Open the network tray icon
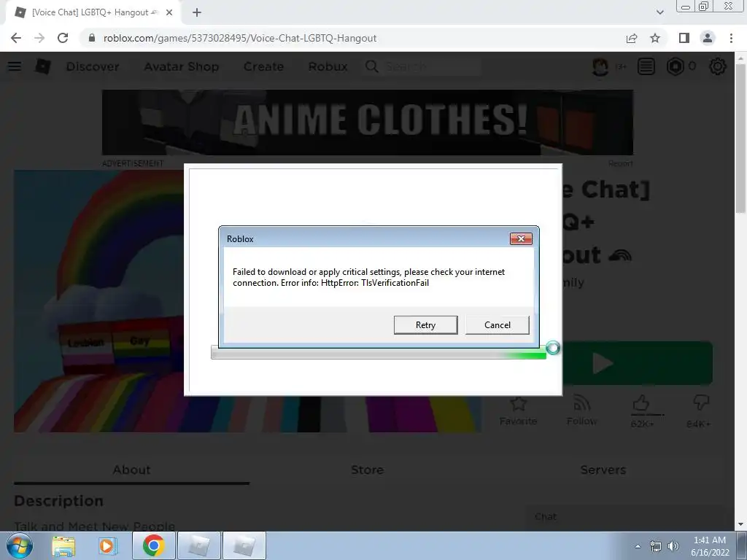This screenshot has height=560, width=747. click(x=656, y=546)
